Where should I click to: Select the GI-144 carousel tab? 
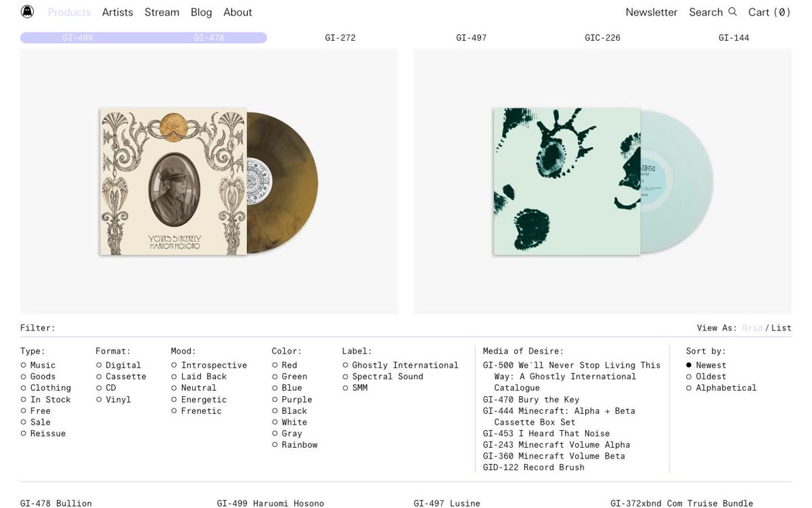click(x=734, y=38)
